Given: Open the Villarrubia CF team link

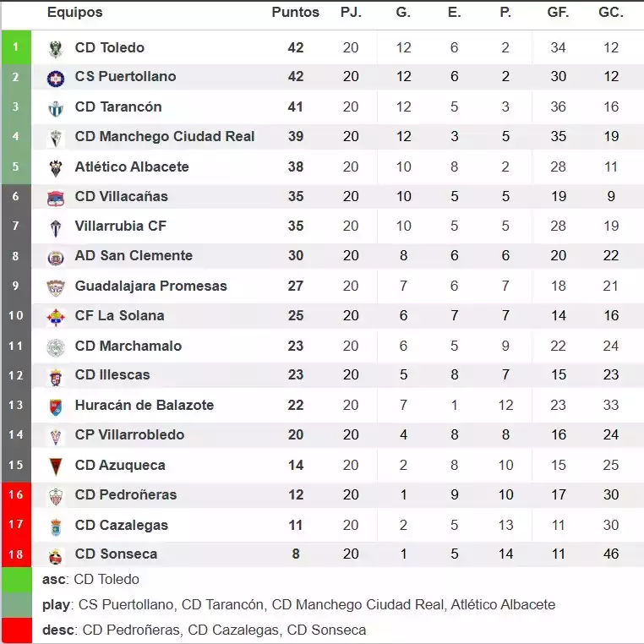Looking at the screenshot, I should [121, 226].
